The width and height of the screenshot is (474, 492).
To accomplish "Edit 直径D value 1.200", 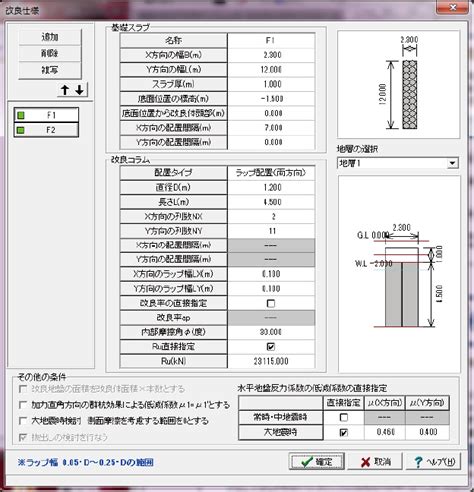I will 271,187.
